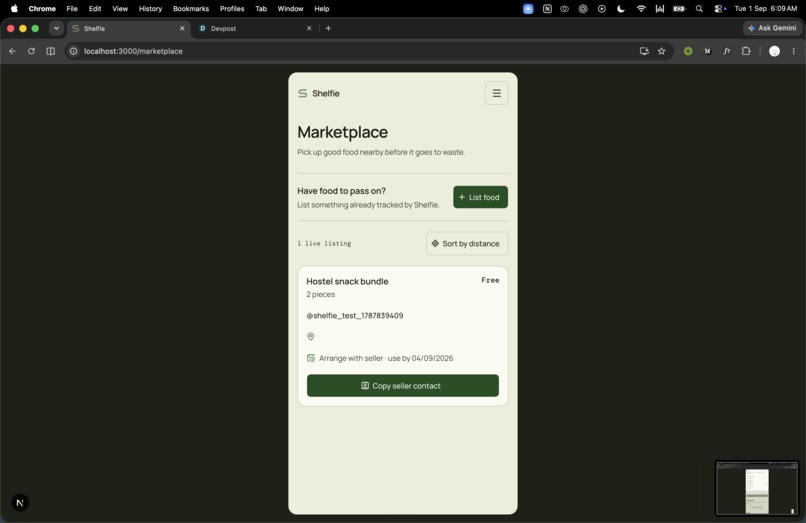Close the Shelfie tab
This screenshot has height=523, width=806.
click(182, 28)
